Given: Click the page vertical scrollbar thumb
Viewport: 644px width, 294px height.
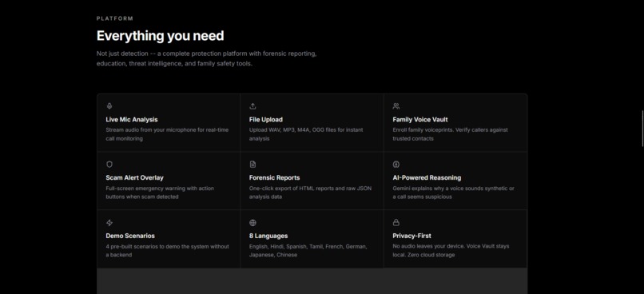Looking at the screenshot, I should click(642, 128).
